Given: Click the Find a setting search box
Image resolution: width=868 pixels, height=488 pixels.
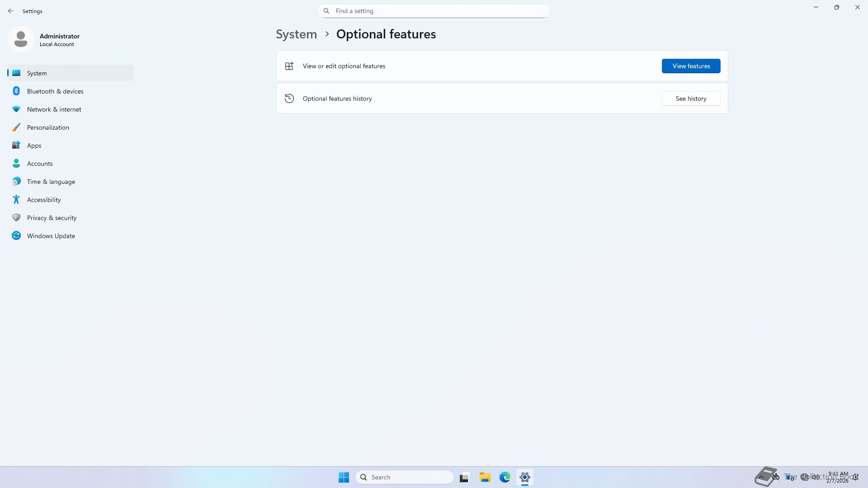Looking at the screenshot, I should coord(434,11).
